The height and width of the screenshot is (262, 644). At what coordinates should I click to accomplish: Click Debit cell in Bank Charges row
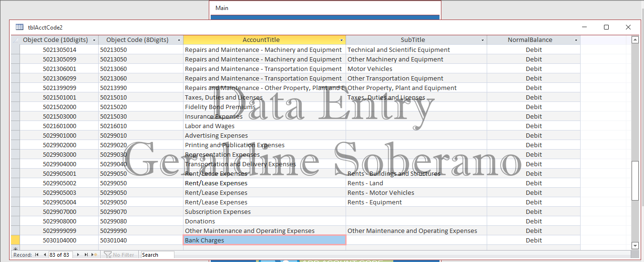(x=534, y=240)
